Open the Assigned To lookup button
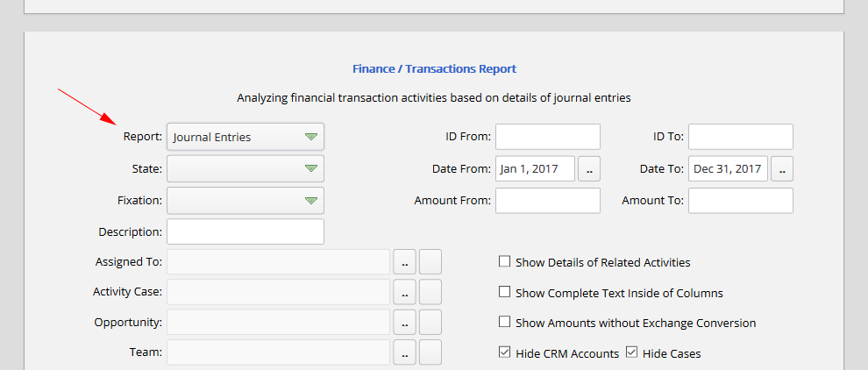 coord(404,262)
